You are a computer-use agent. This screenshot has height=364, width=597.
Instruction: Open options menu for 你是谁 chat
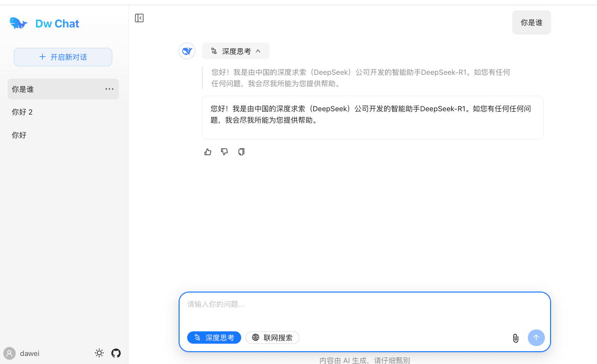[109, 89]
